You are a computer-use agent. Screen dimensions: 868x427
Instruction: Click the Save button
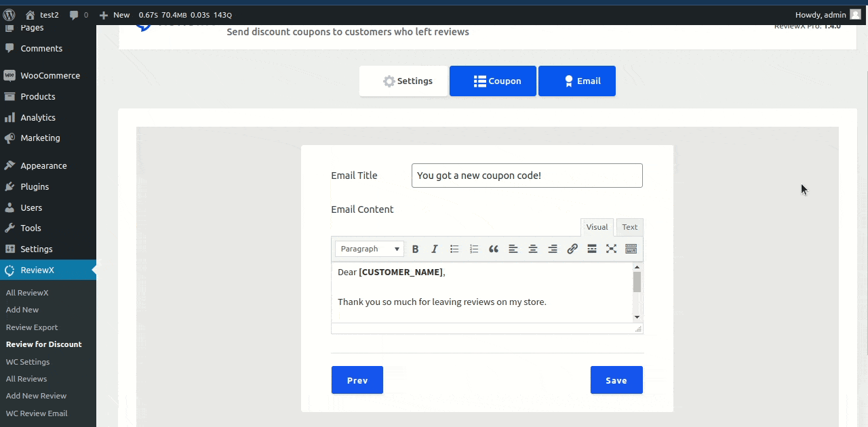coord(616,380)
